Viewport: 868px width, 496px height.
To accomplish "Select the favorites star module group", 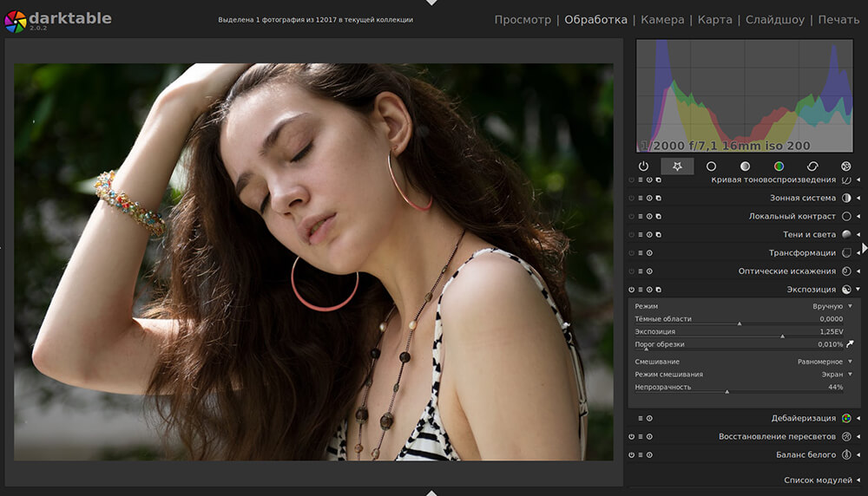I will [x=677, y=166].
